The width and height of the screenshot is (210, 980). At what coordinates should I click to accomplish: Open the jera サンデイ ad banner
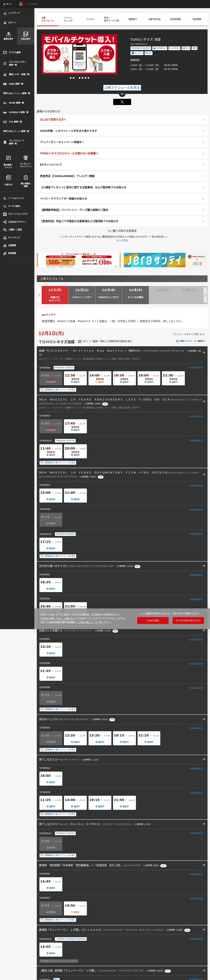point(165,260)
